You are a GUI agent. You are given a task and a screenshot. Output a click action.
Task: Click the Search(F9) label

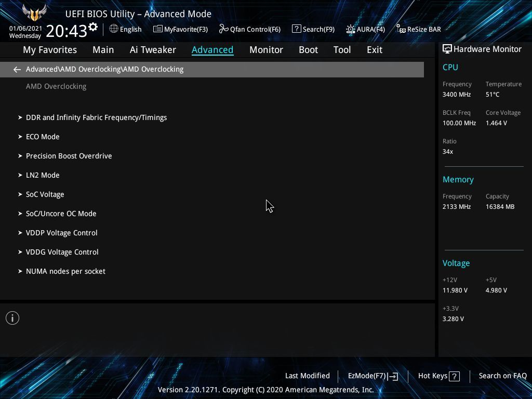pyautogui.click(x=318, y=29)
